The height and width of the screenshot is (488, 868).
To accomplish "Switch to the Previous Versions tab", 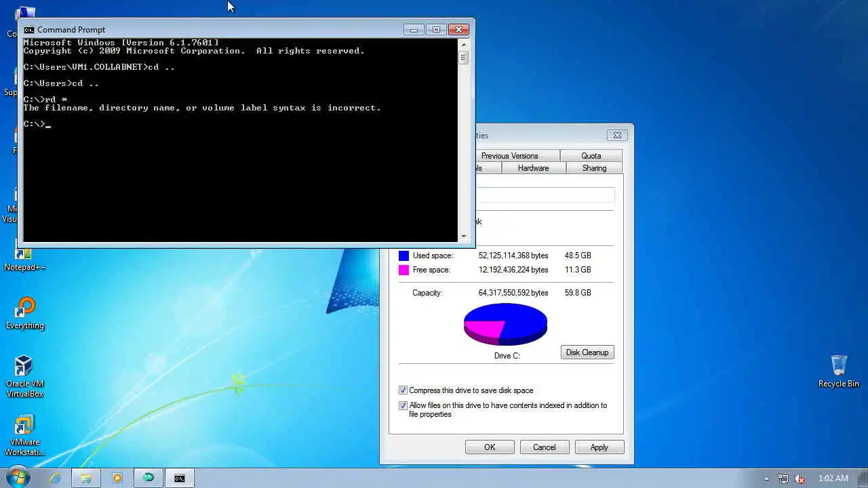I will [x=517, y=156].
